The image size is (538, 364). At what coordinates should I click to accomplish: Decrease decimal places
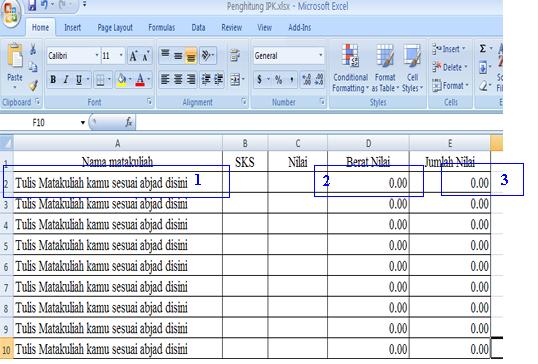(x=319, y=80)
